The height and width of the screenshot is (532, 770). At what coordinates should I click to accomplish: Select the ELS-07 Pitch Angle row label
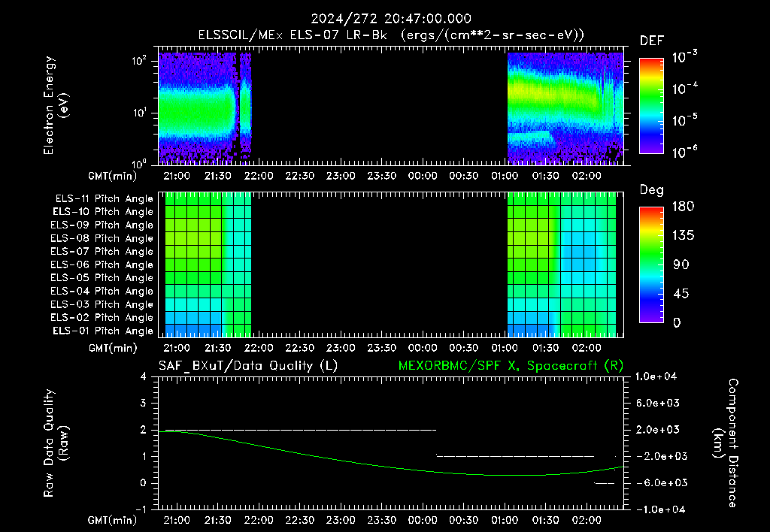[102, 251]
